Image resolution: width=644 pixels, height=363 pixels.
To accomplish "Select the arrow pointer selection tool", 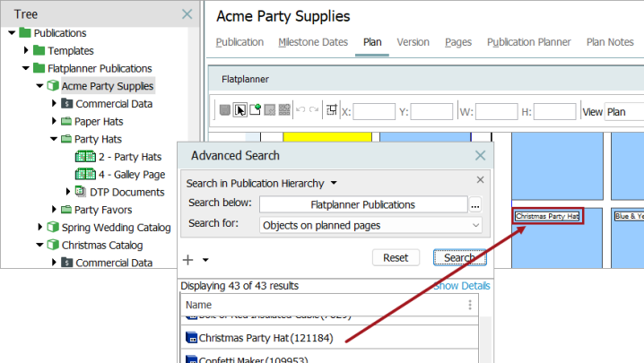I will tap(239, 110).
